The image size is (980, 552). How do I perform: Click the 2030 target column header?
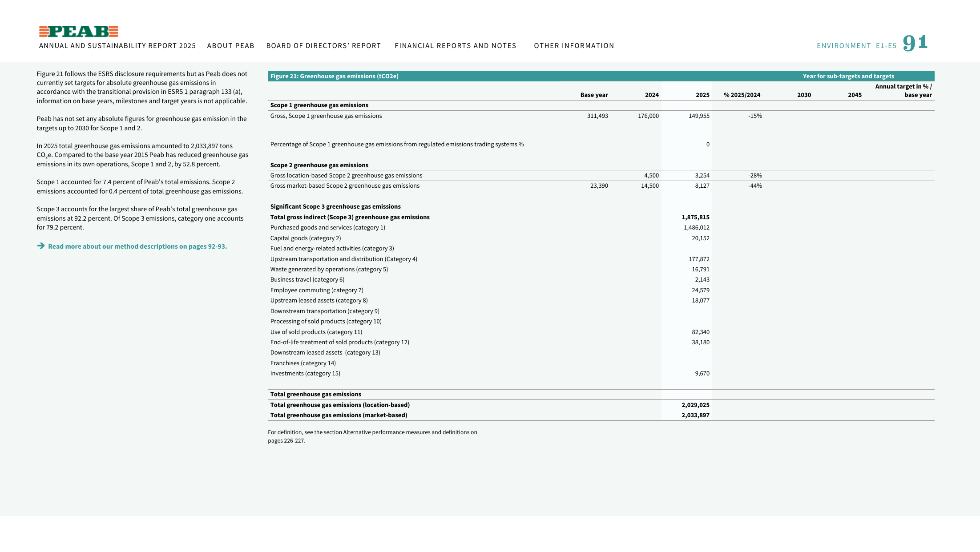pos(804,95)
